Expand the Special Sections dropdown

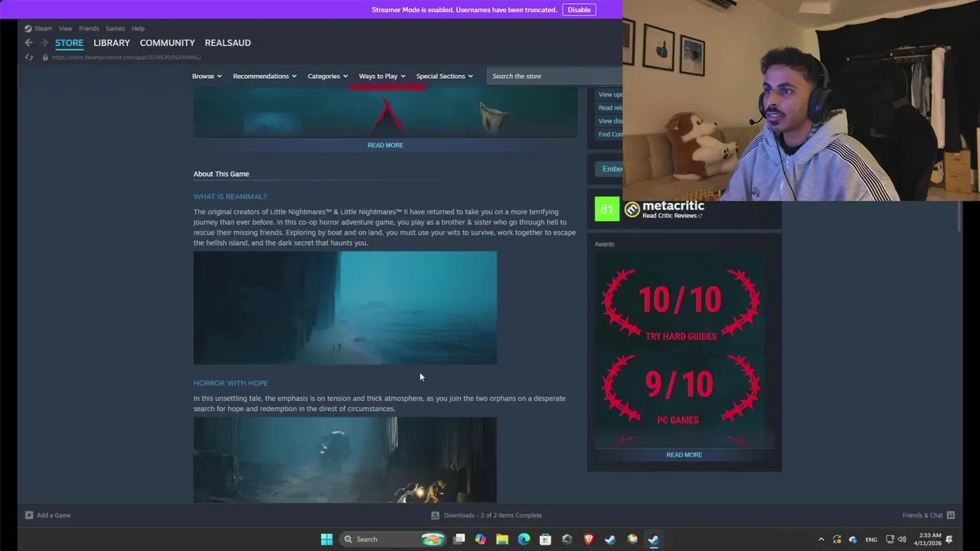coord(444,76)
